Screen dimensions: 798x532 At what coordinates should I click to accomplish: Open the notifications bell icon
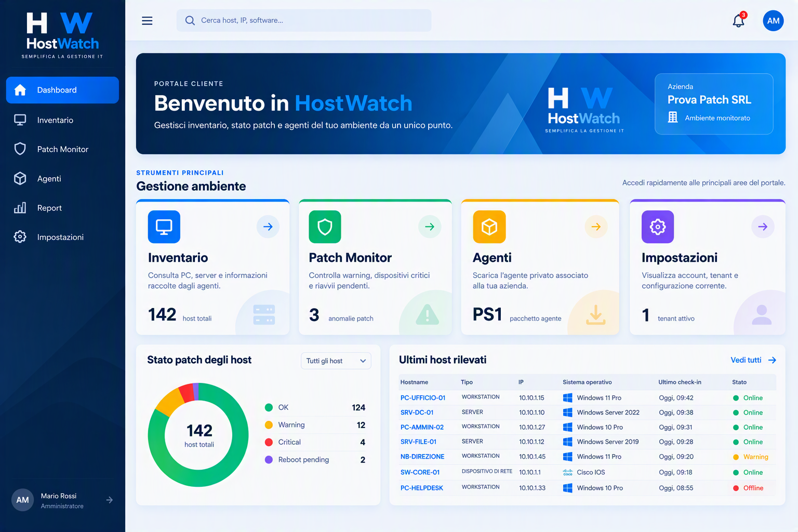click(x=738, y=21)
